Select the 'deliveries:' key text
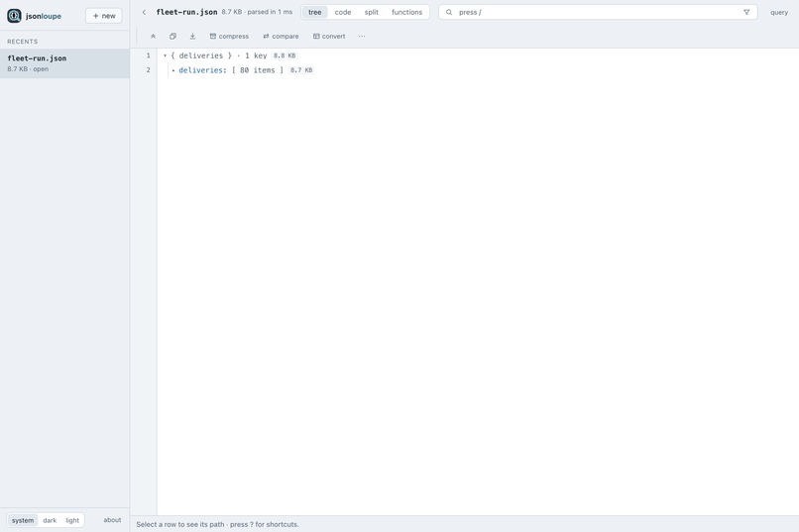Viewport: 799px width, 532px height. tap(202, 70)
